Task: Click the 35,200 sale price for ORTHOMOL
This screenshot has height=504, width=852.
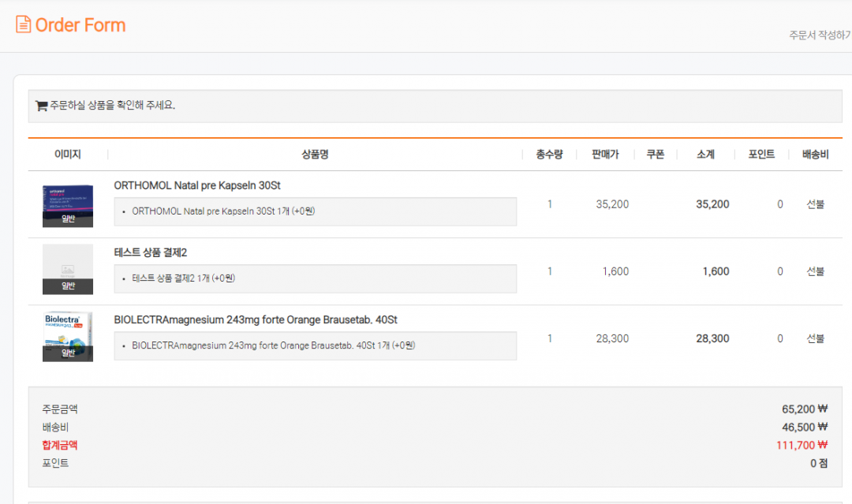Action: pos(612,204)
